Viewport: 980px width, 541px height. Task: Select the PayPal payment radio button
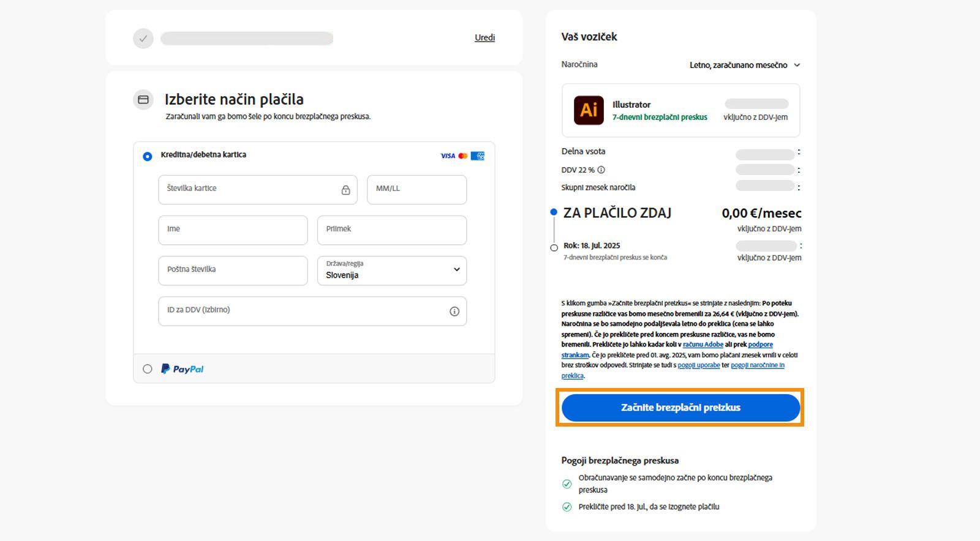pyautogui.click(x=148, y=369)
